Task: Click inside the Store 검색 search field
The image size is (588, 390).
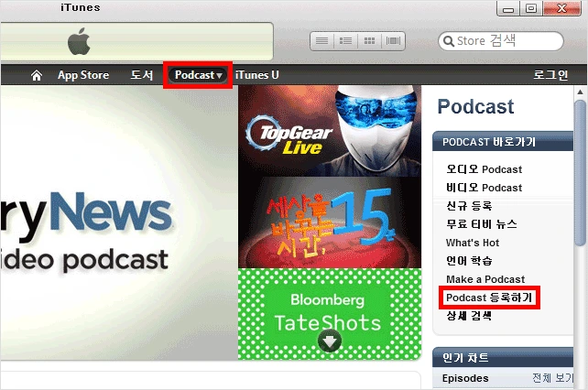Action: click(501, 41)
